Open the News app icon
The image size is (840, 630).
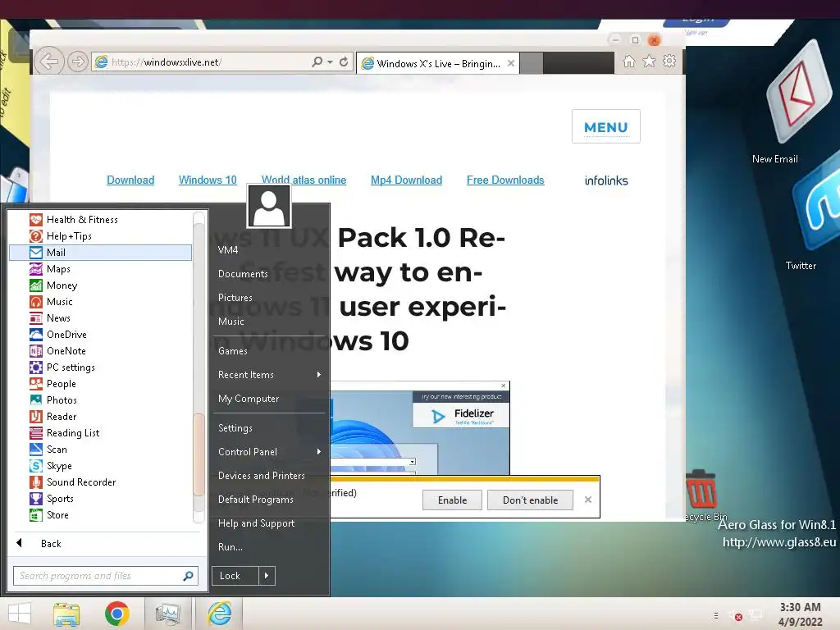pyautogui.click(x=36, y=318)
